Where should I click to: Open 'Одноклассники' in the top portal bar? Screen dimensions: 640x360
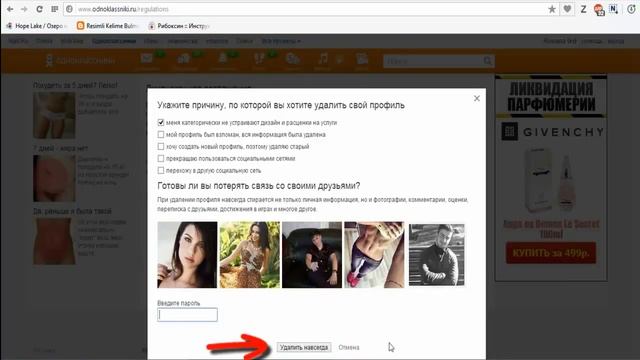pyautogui.click(x=113, y=41)
